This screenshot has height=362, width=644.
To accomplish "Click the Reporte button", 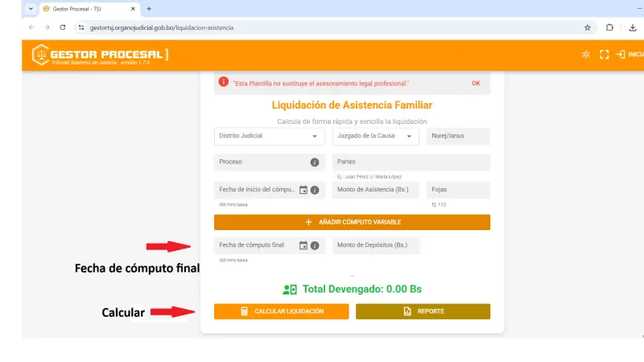I will pos(423,311).
